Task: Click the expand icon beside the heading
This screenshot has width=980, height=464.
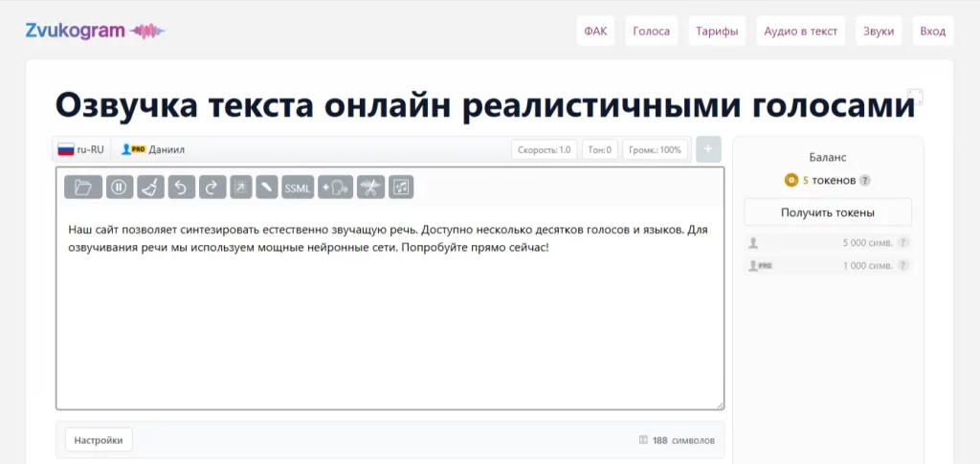Action: tap(915, 97)
